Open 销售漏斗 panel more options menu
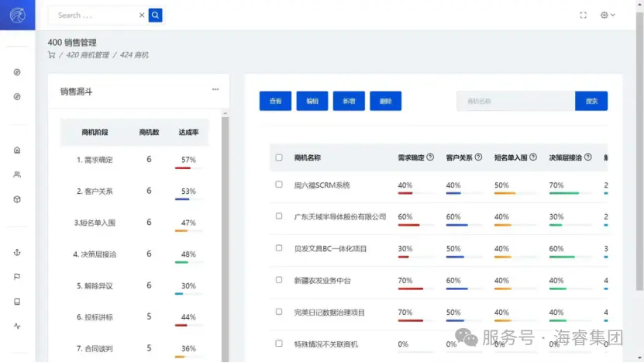The width and height of the screenshot is (644, 363). [x=215, y=89]
